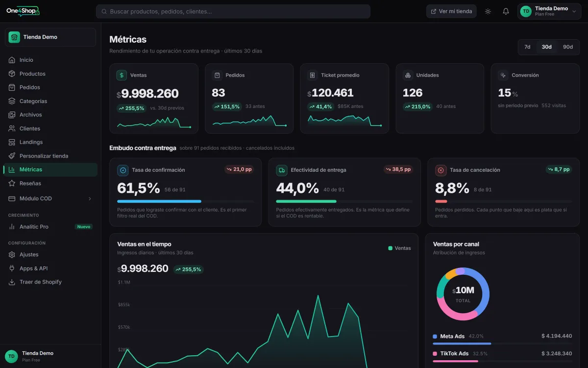The height and width of the screenshot is (368, 588).
Task: Open the Tienda Demo store selector
Action: pos(50,37)
